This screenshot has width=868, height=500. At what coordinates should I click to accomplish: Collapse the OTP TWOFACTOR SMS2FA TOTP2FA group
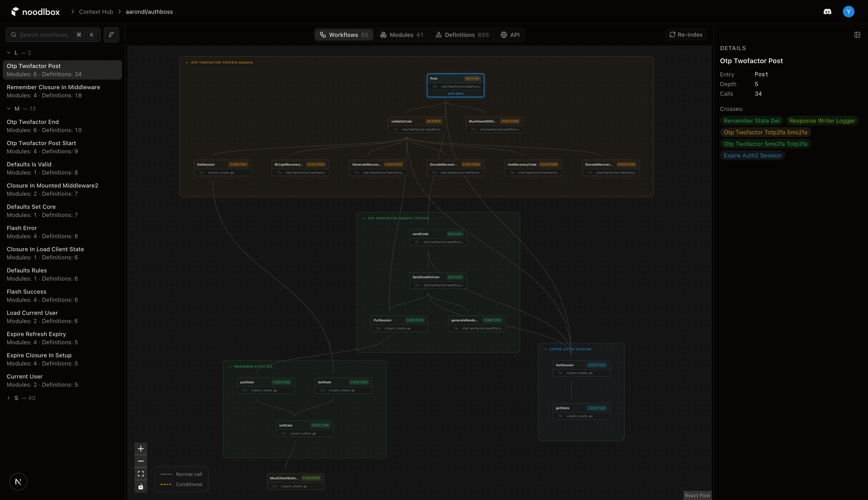364,218
